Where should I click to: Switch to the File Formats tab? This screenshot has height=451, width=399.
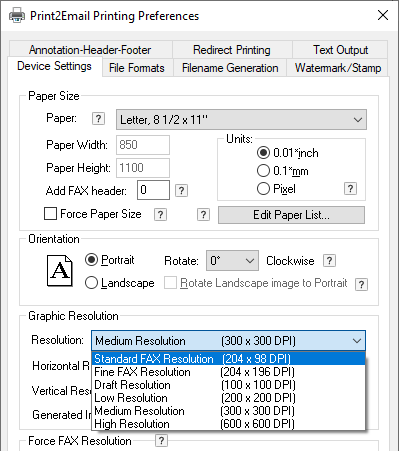tap(137, 68)
